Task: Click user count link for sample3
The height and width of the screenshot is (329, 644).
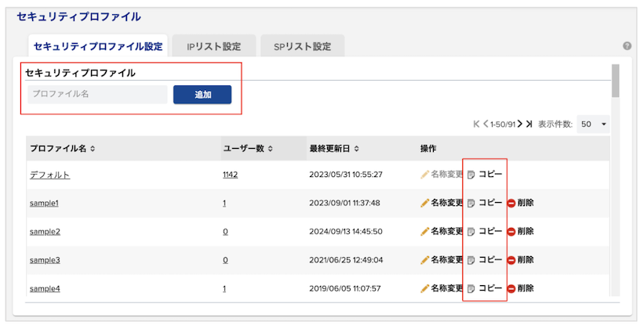Action: 225,260
